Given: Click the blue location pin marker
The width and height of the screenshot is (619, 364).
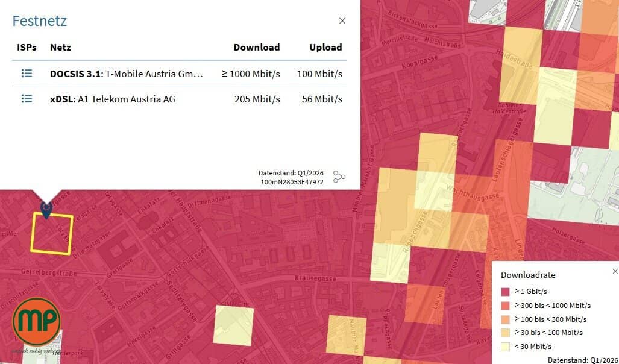Looking at the screenshot, I should tap(46, 209).
